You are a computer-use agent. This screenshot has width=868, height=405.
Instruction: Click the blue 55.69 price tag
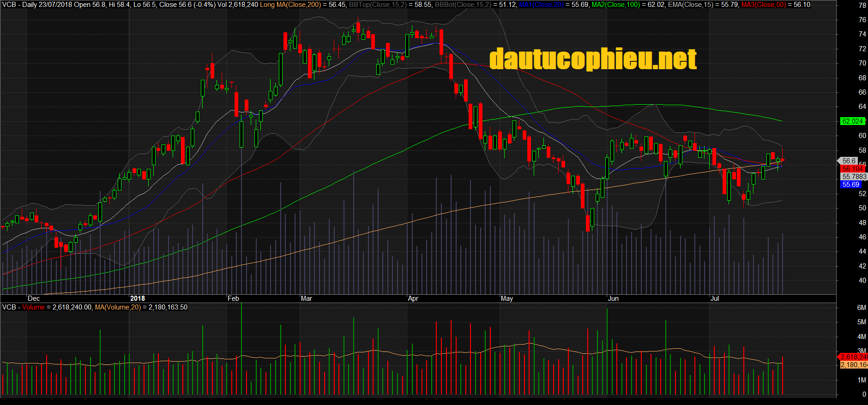coord(850,185)
